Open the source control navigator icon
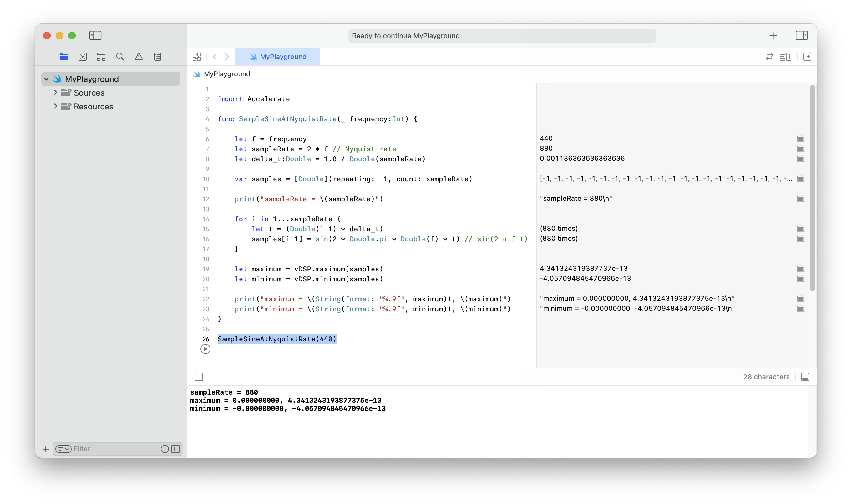The width and height of the screenshot is (852, 504). [83, 57]
